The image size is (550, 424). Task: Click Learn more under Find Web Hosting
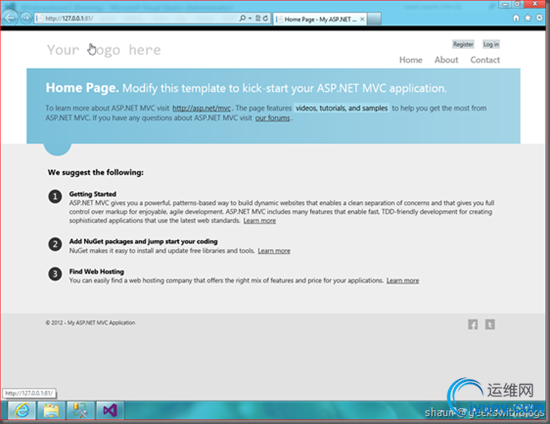[x=403, y=281]
